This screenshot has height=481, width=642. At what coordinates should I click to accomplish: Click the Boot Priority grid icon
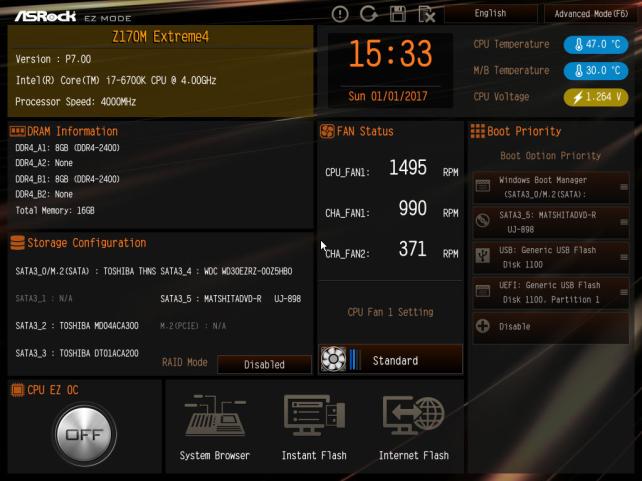point(477,131)
